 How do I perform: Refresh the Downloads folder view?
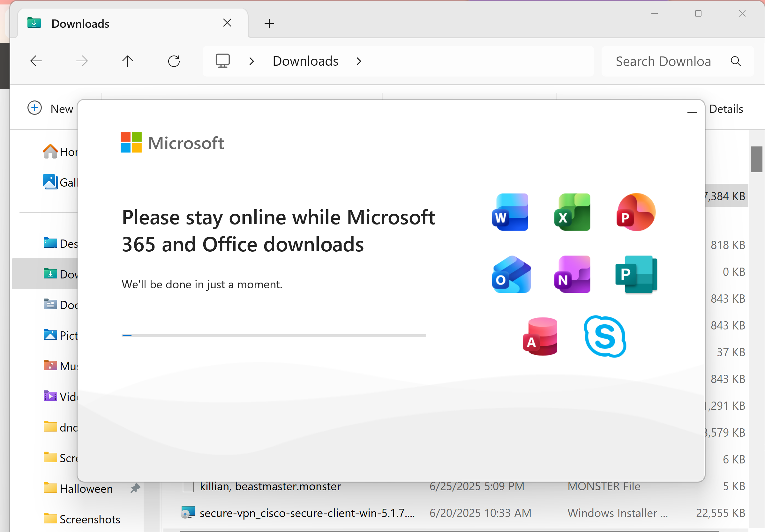point(174,61)
